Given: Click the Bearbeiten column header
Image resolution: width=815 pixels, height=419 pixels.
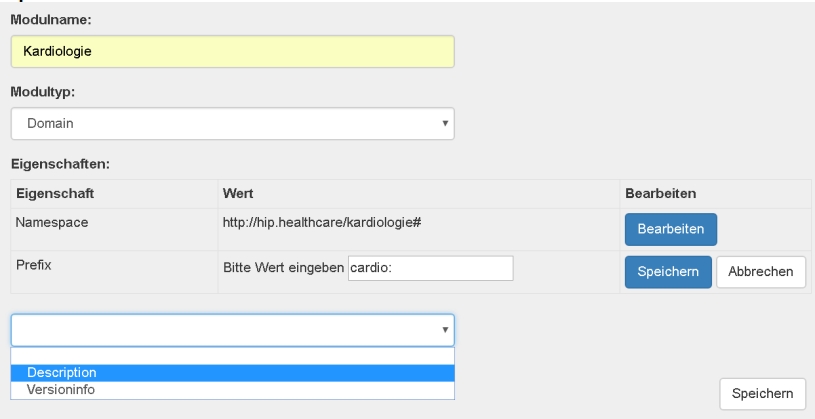Looking at the screenshot, I should (659, 193).
